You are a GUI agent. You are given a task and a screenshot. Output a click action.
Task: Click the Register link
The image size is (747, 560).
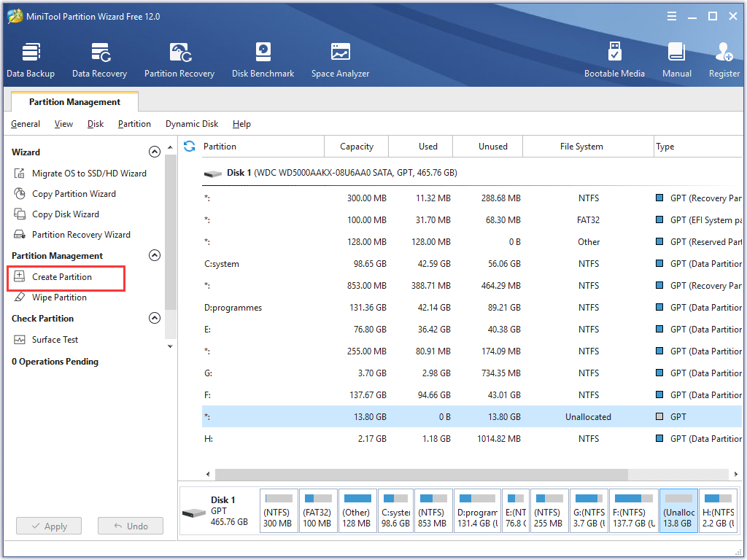click(724, 58)
